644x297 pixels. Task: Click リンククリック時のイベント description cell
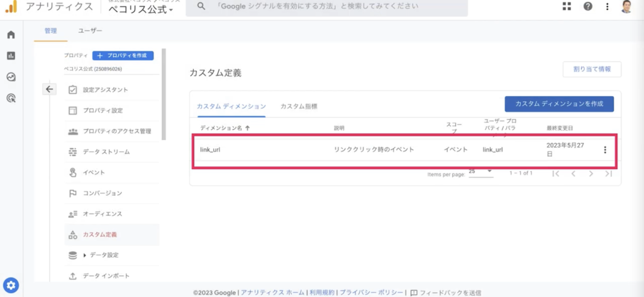[374, 149]
